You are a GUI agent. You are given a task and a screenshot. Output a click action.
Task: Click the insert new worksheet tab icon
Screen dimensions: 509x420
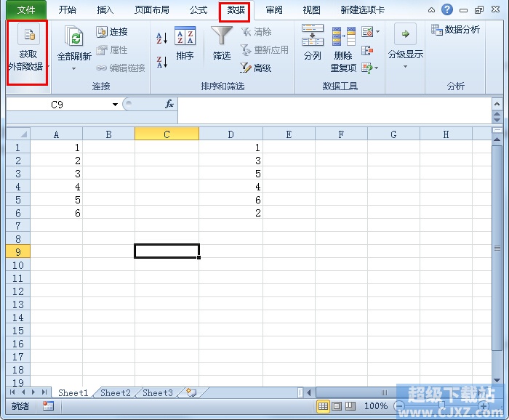[x=191, y=393]
